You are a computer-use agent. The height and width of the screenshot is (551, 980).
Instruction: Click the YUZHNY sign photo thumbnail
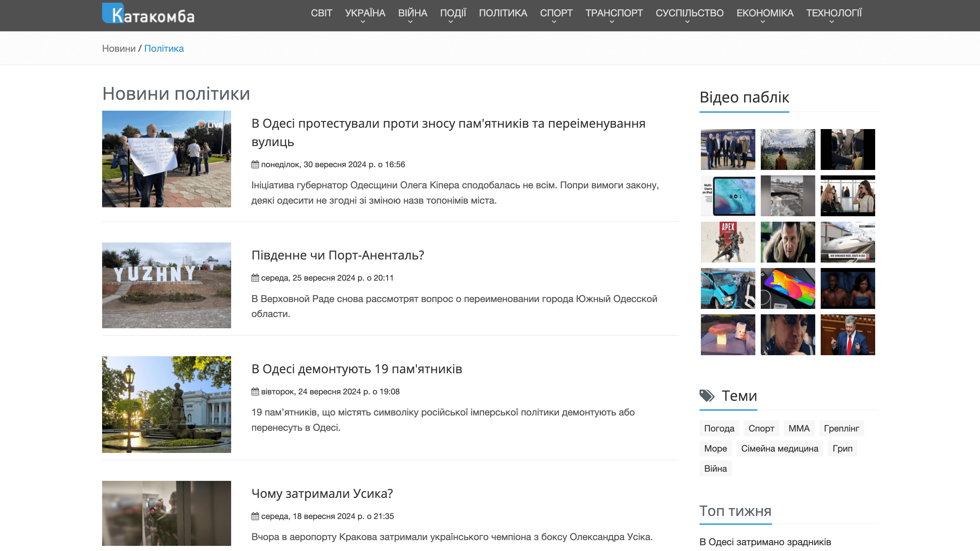pyautogui.click(x=167, y=285)
